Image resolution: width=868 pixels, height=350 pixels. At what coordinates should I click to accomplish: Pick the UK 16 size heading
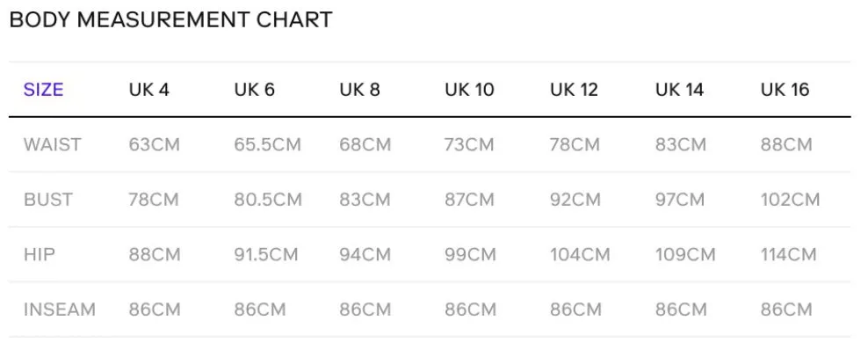point(785,89)
